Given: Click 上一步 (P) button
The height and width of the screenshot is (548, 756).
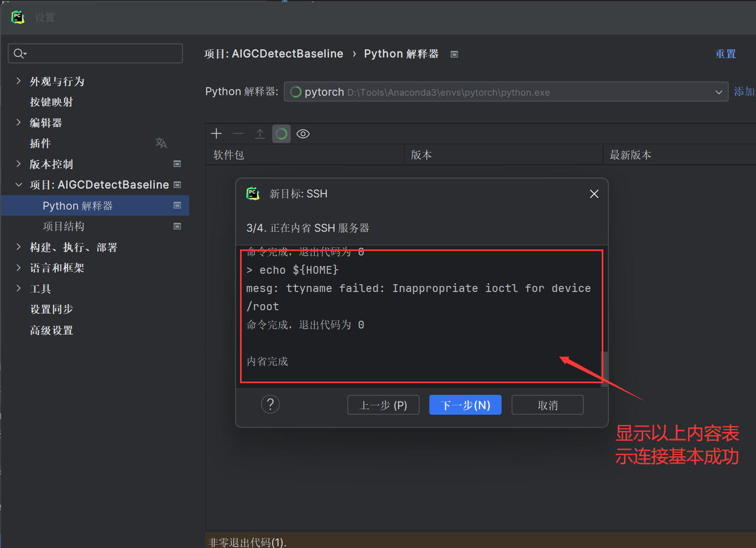Looking at the screenshot, I should coord(383,405).
